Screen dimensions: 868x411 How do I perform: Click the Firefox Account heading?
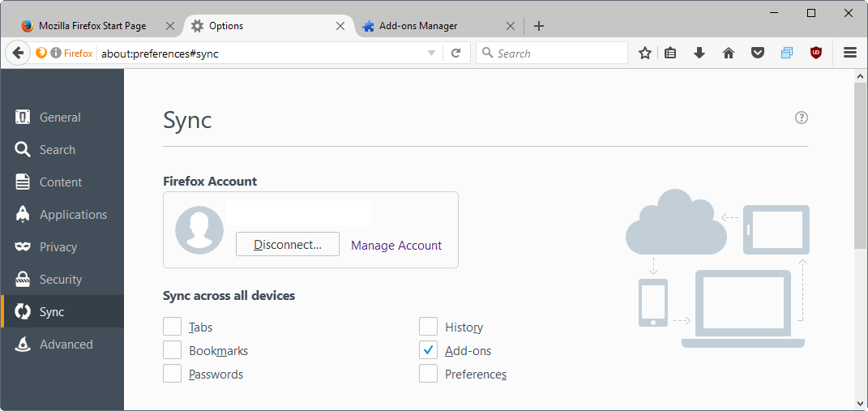coord(210,181)
